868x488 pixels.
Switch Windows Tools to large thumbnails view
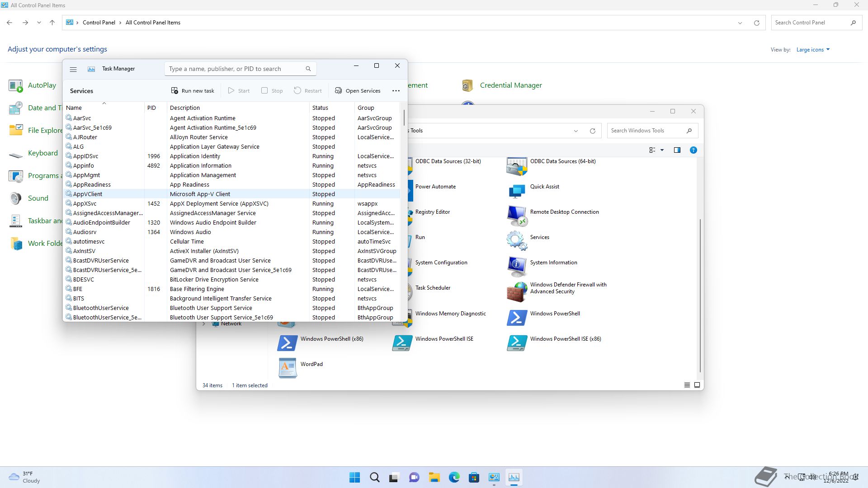coord(697,385)
